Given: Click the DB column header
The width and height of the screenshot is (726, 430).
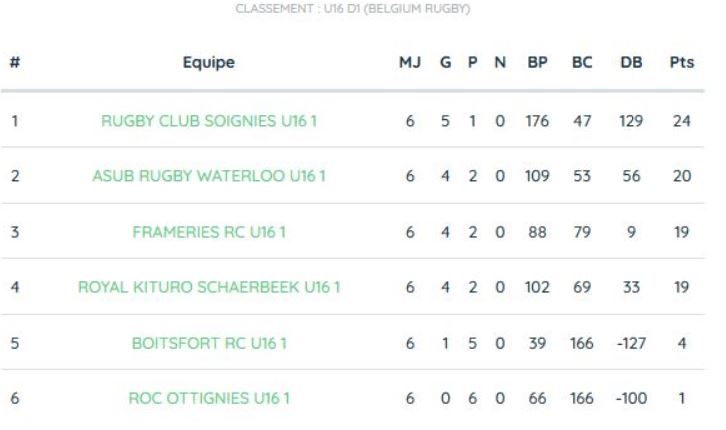Looking at the screenshot, I should click(631, 62).
